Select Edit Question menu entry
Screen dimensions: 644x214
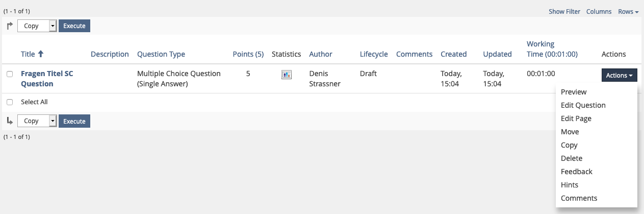coord(583,105)
